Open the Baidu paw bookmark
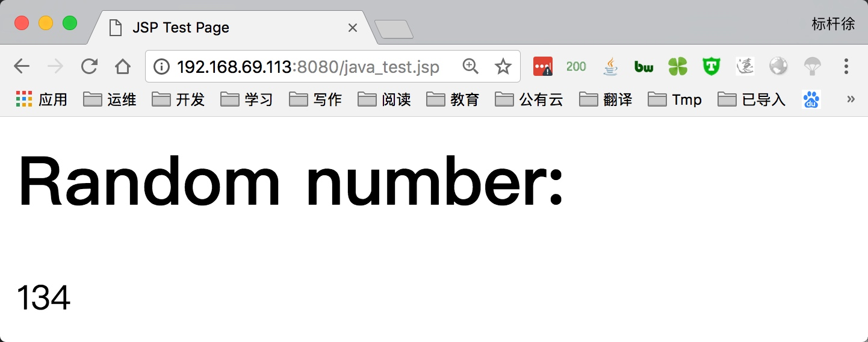The width and height of the screenshot is (868, 342). pos(811,99)
